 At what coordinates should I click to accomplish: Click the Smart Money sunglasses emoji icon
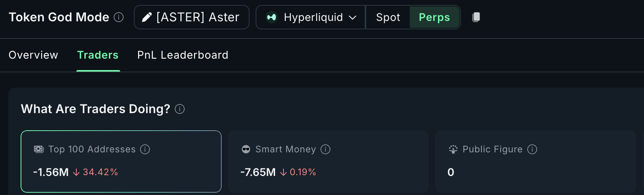[x=246, y=149]
